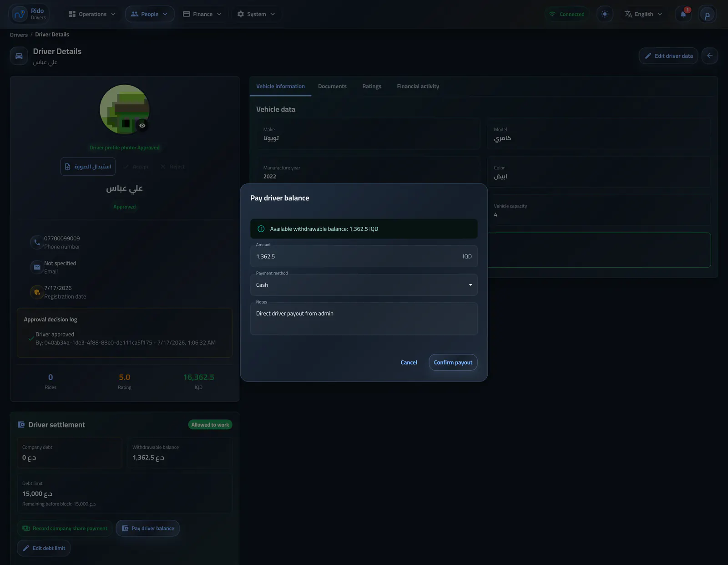Switch to the Vehicle information tab
The height and width of the screenshot is (565, 728).
pos(280,87)
